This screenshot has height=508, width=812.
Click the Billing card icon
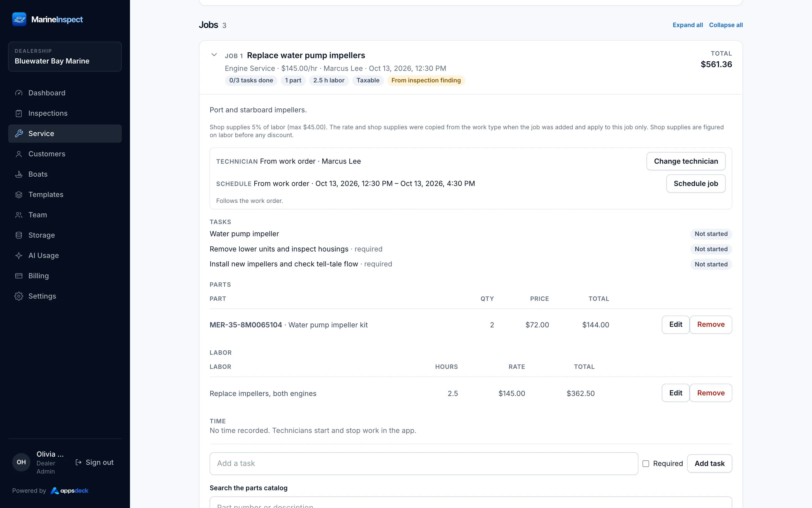coord(19,276)
